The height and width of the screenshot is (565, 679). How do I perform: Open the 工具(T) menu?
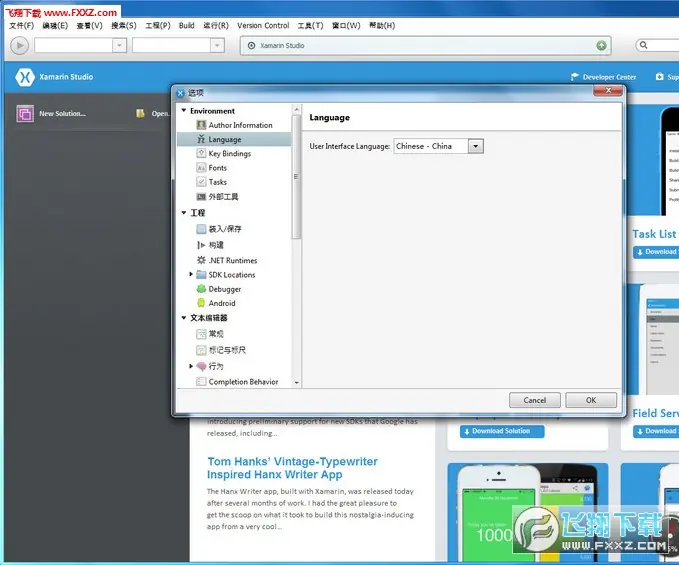310,26
